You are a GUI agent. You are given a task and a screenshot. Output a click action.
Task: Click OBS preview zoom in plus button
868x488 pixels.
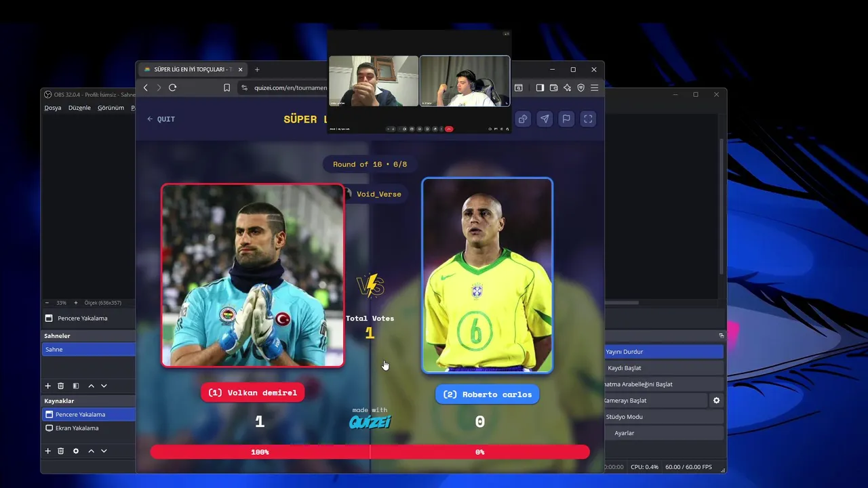click(77, 303)
